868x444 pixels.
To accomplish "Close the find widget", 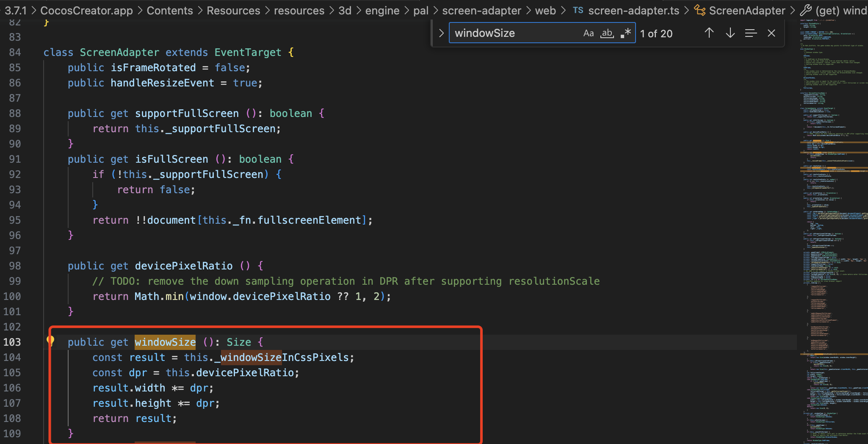I will pyautogui.click(x=771, y=33).
